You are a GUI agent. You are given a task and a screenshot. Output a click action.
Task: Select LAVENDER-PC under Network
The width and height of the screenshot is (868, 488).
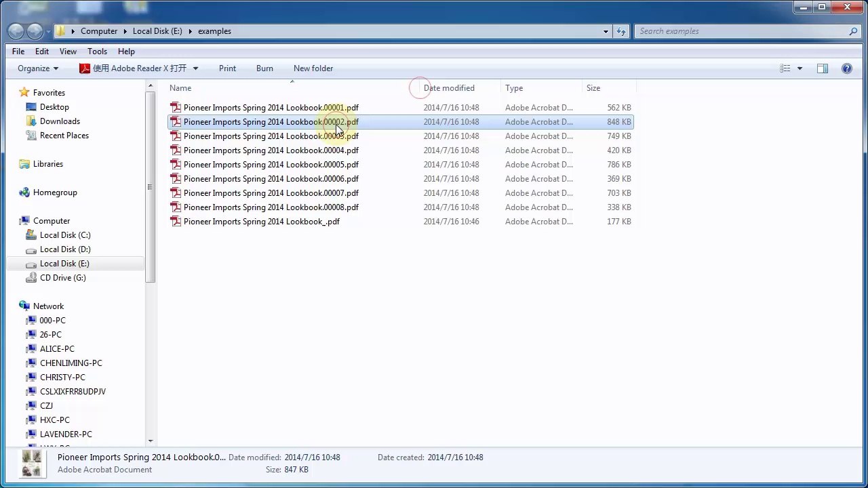pos(66,434)
